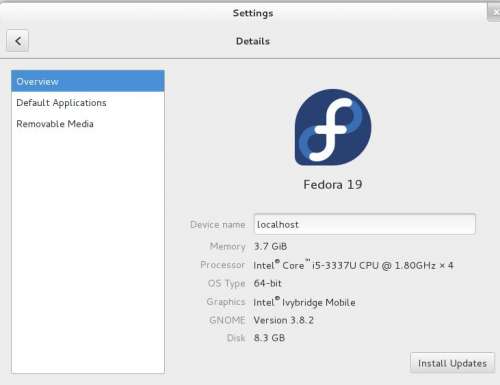Click the OS Type value 64-bit
This screenshot has height=385, width=500.
tap(268, 283)
